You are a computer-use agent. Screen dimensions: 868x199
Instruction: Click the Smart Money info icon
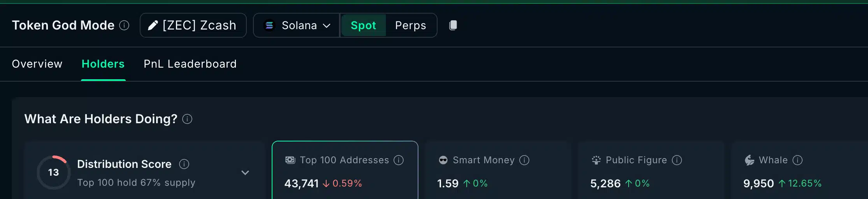point(524,160)
